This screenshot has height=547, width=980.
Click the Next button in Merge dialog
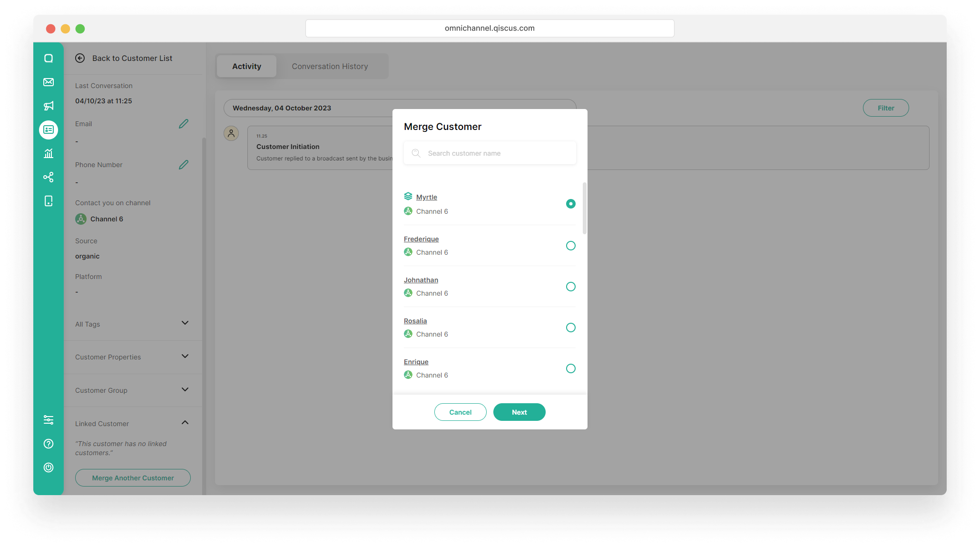pos(519,412)
